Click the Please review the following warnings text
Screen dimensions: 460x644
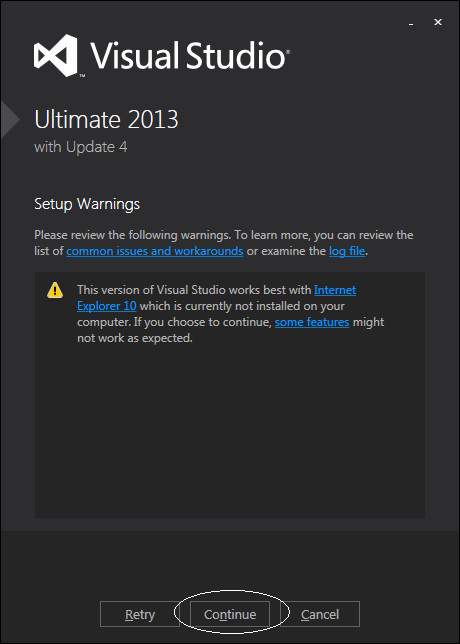pos(133,235)
